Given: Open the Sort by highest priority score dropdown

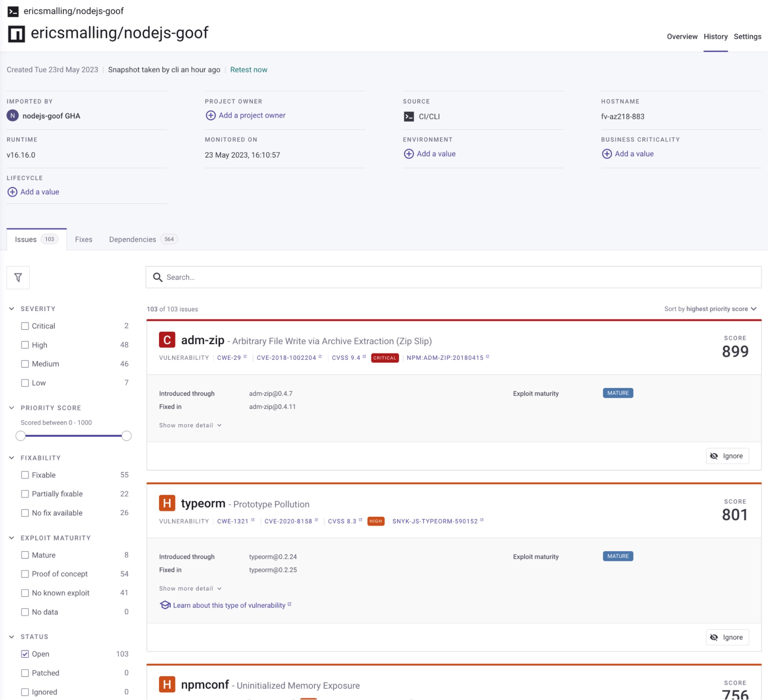Looking at the screenshot, I should 710,309.
